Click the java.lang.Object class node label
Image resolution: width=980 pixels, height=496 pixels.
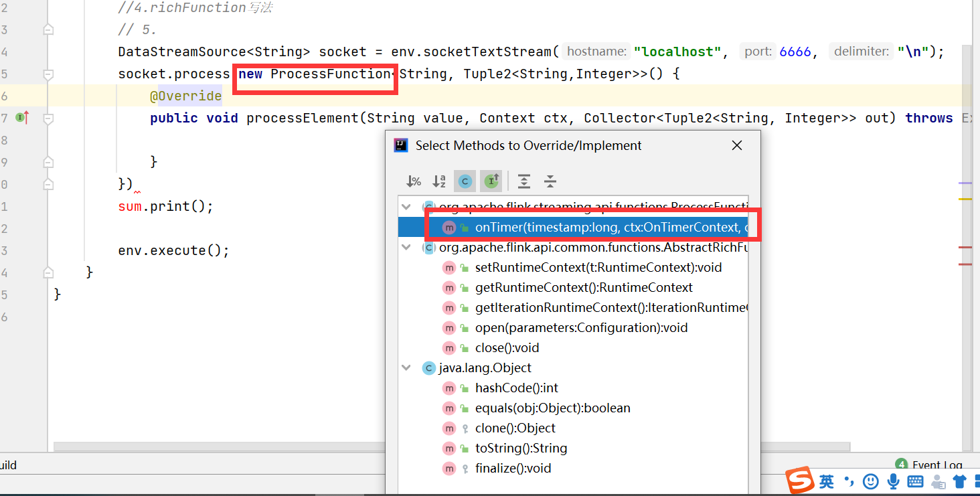[485, 367]
